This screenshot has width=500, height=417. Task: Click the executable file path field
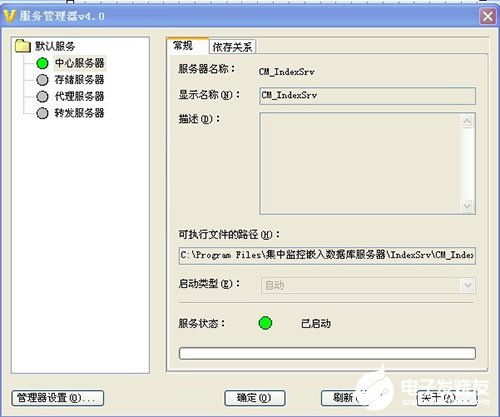coord(327,256)
